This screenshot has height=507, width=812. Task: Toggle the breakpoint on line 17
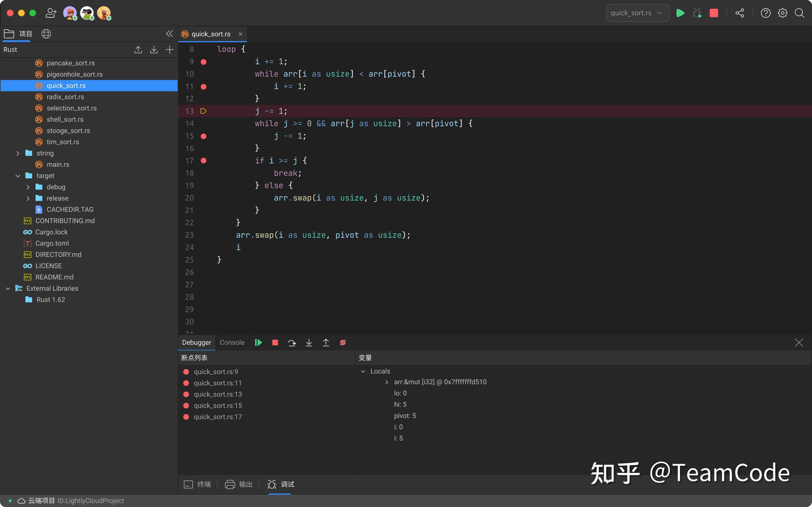click(204, 161)
